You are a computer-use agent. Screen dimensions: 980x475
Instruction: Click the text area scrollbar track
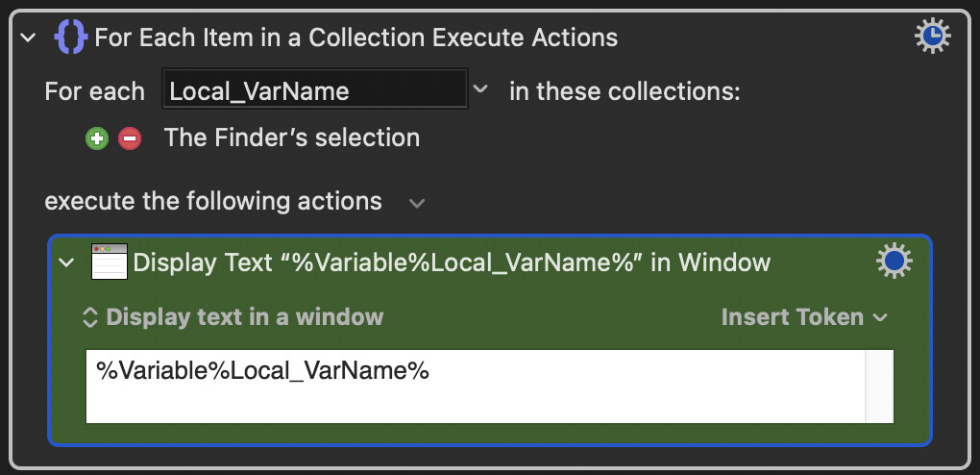tap(879, 387)
